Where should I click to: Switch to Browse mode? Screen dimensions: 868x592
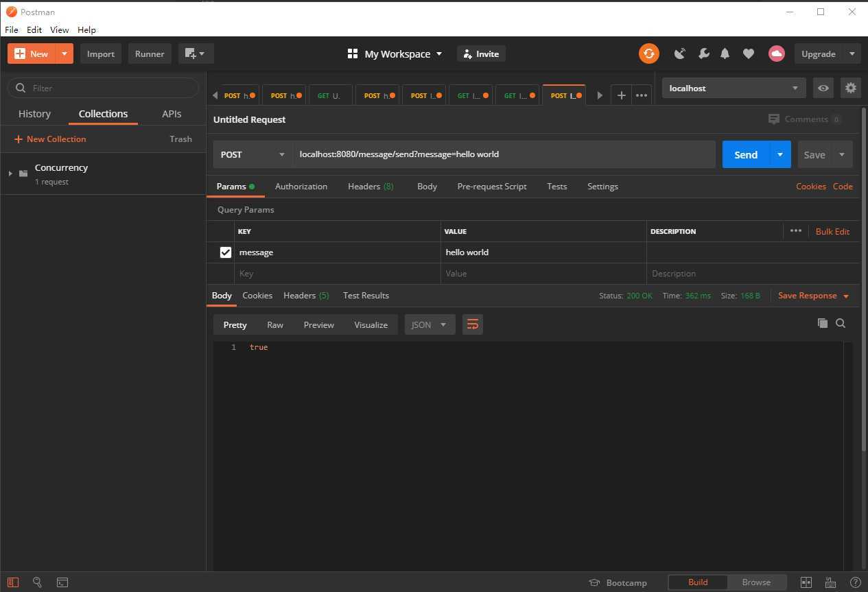[x=756, y=582]
